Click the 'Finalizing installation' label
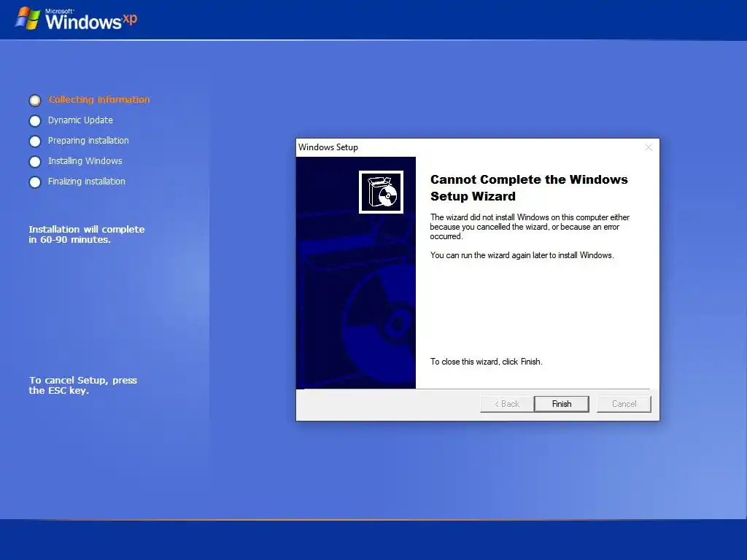Image resolution: width=747 pixels, height=560 pixels. pyautogui.click(x=87, y=182)
